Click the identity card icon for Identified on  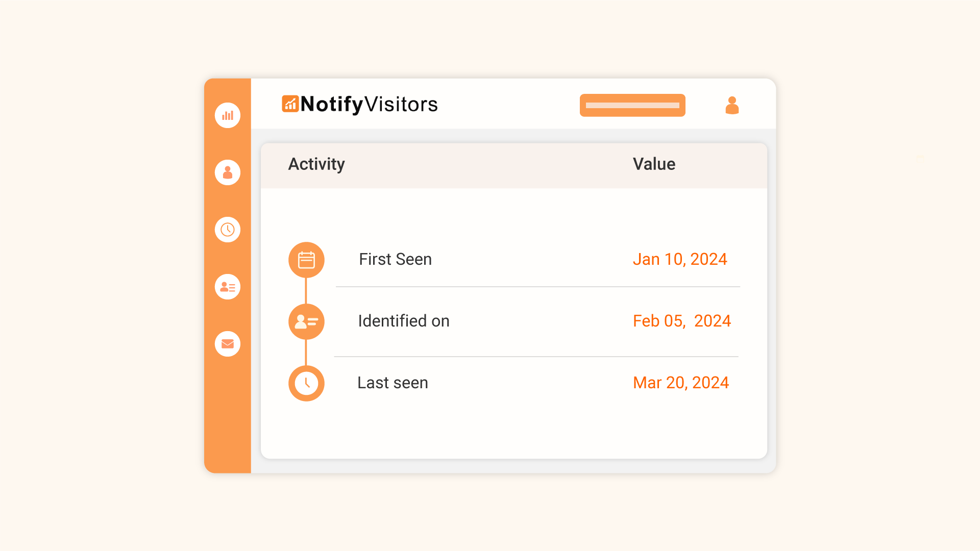click(x=306, y=321)
